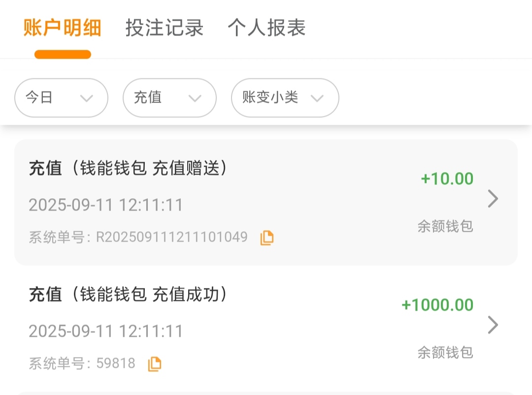Click the +1000.00 amount

point(437,305)
